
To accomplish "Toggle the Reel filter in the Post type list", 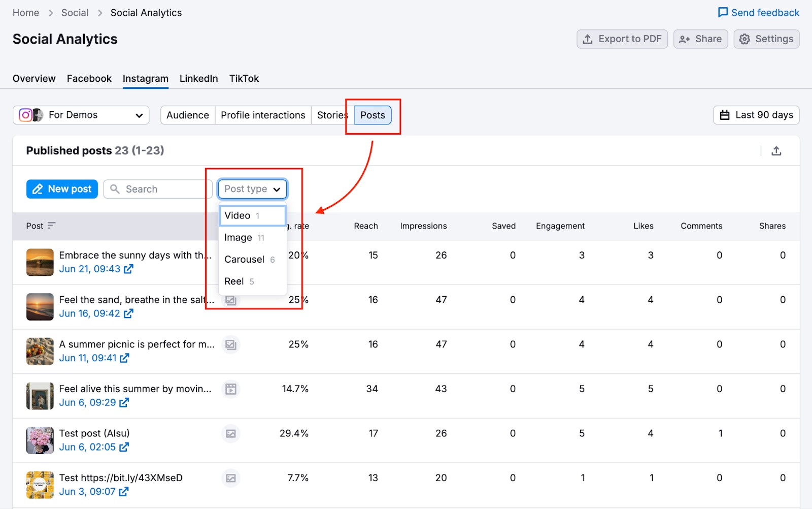I will point(234,281).
